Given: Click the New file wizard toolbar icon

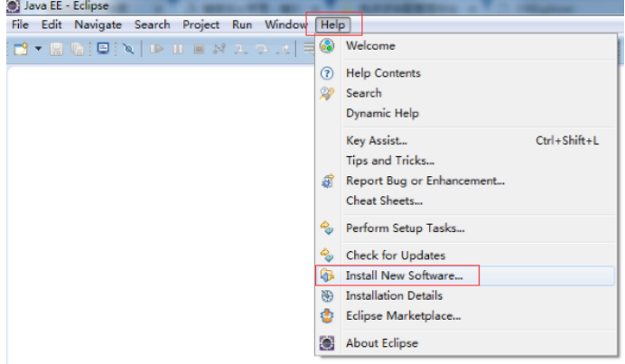Looking at the screenshot, I should tap(21, 49).
